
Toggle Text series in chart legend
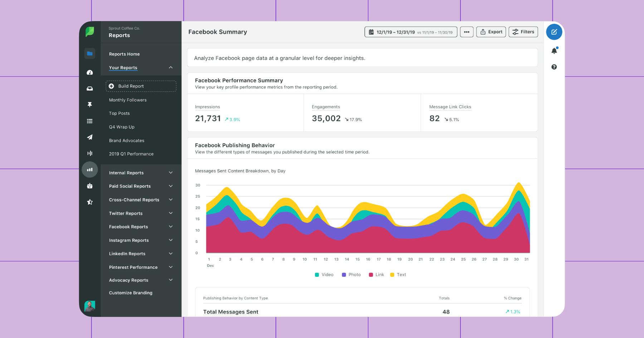[x=398, y=275]
